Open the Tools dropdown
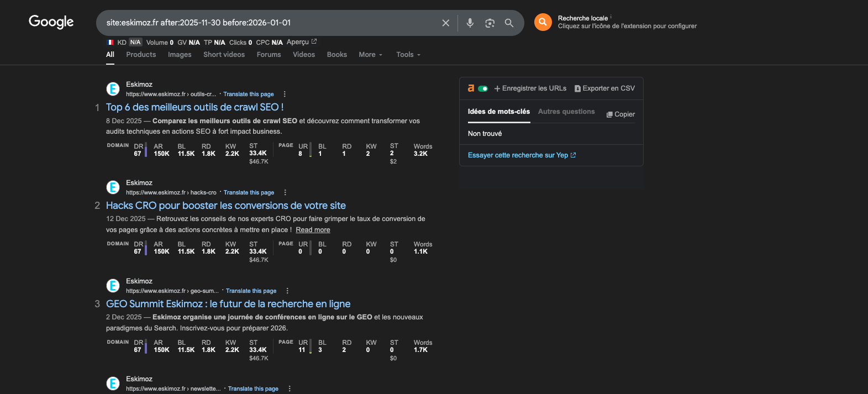 pos(408,55)
